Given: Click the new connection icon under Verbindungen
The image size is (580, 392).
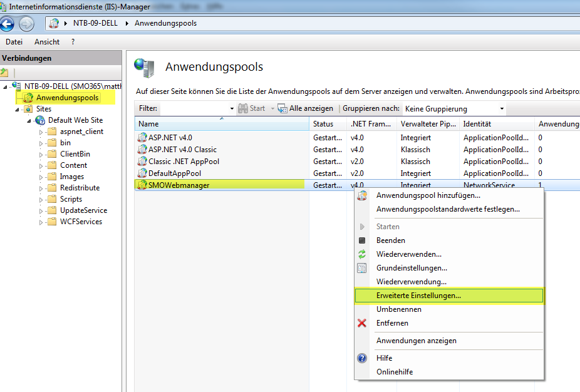Looking at the screenshot, I should [x=4, y=73].
